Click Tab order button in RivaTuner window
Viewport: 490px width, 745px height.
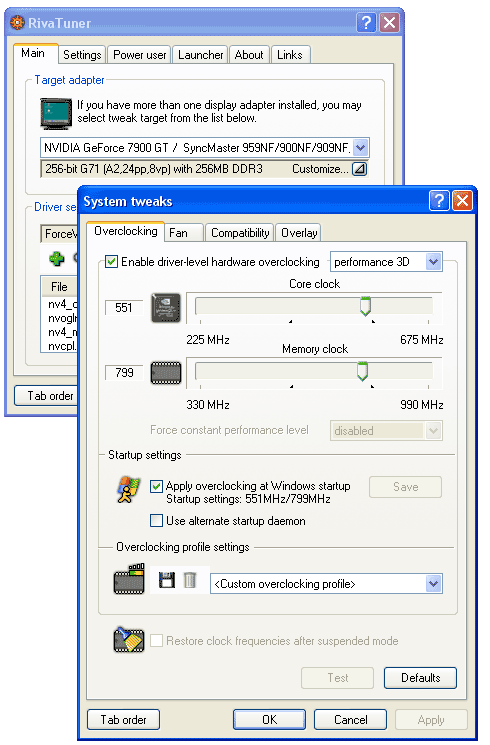(46, 395)
